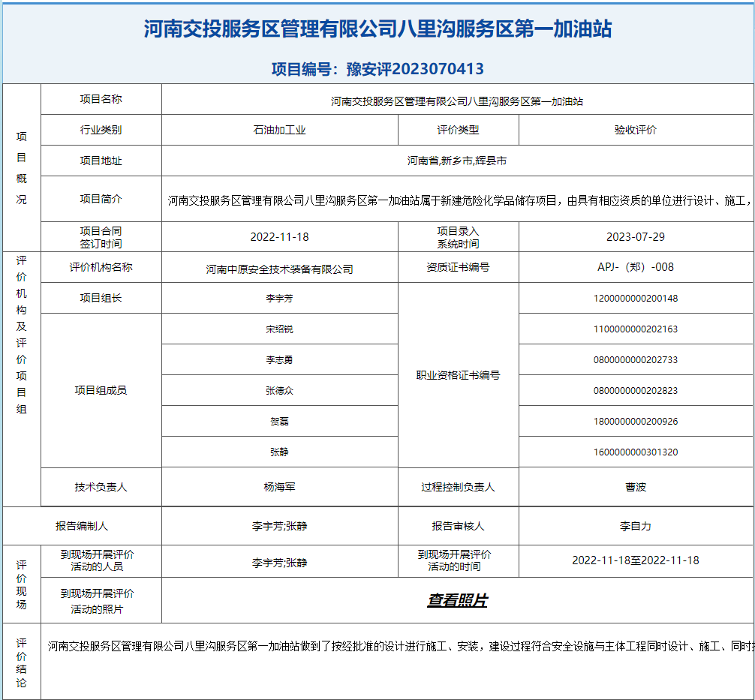This screenshot has height=700, width=755.
Task: Click the address 河南省,新乡市,辉县市
Action: coord(457,161)
